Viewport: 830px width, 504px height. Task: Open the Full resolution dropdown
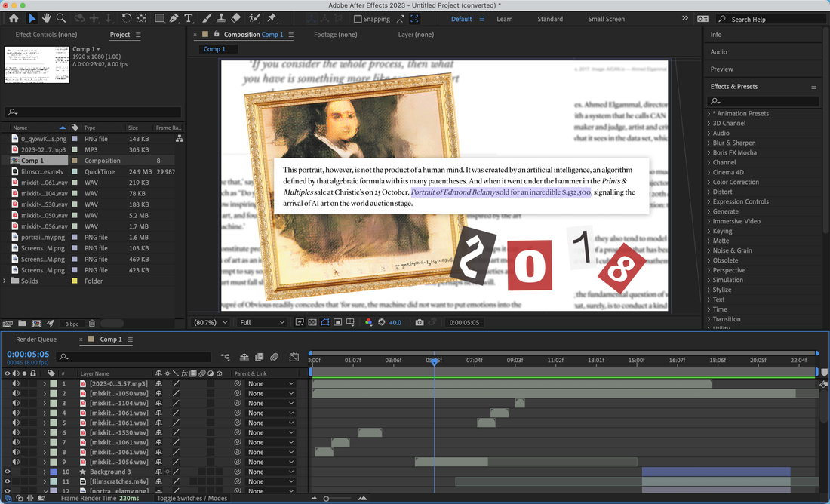[x=262, y=322]
